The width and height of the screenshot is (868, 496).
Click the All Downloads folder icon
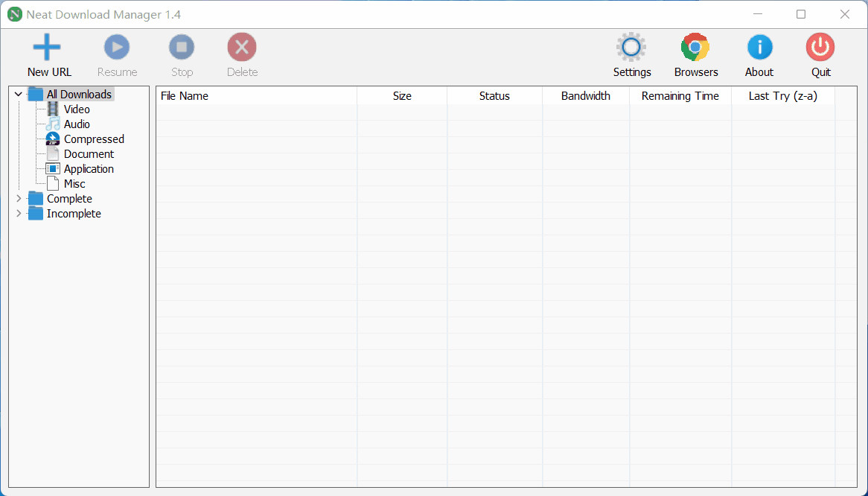tap(36, 94)
